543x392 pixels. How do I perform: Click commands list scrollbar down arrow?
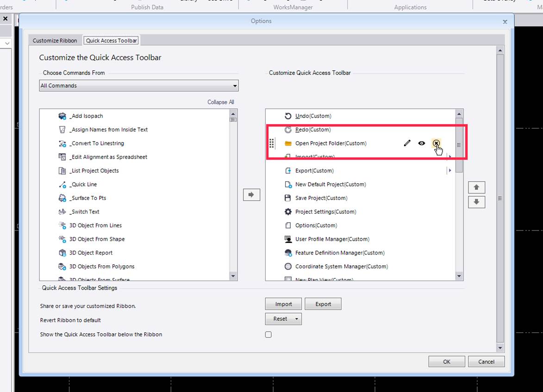coord(233,276)
